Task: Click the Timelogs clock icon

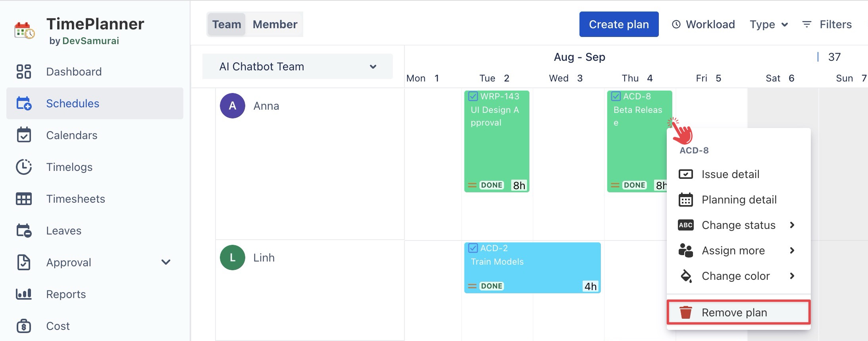Action: click(23, 167)
